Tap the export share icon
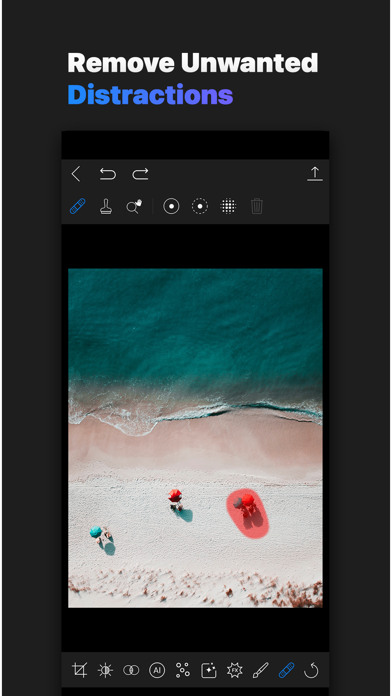This screenshot has width=392, height=696. point(315,174)
